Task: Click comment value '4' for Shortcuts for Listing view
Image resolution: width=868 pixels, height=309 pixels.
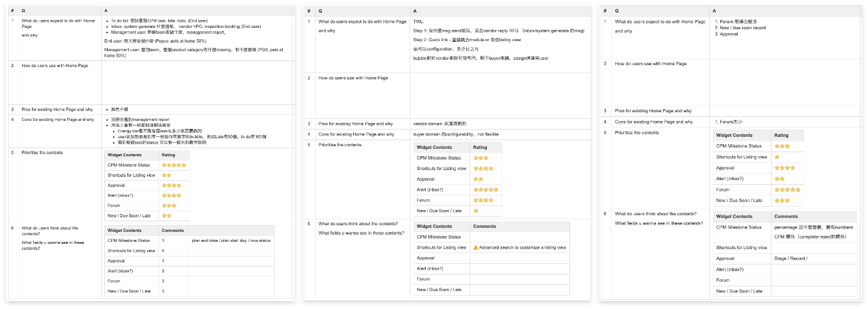Action: pyautogui.click(x=163, y=251)
